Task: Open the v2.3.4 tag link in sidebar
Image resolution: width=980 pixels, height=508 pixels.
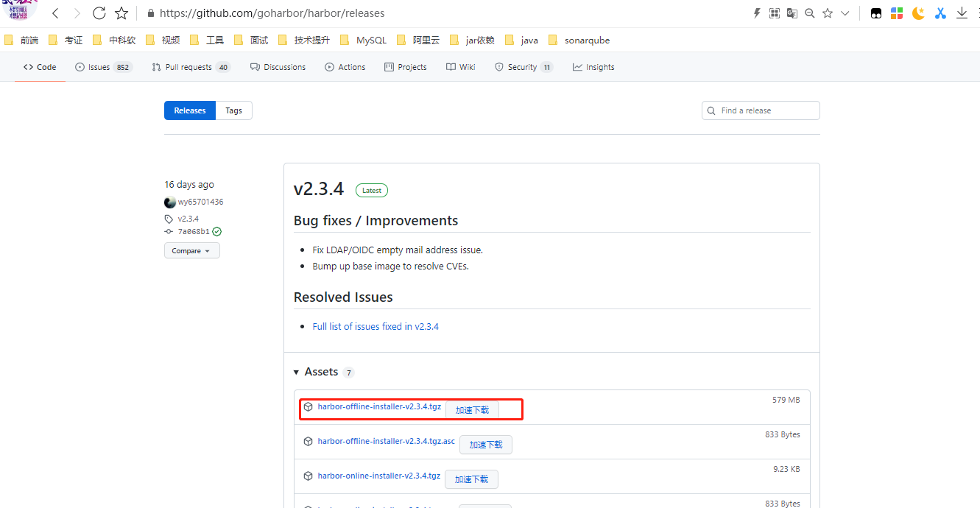Action: click(x=188, y=219)
